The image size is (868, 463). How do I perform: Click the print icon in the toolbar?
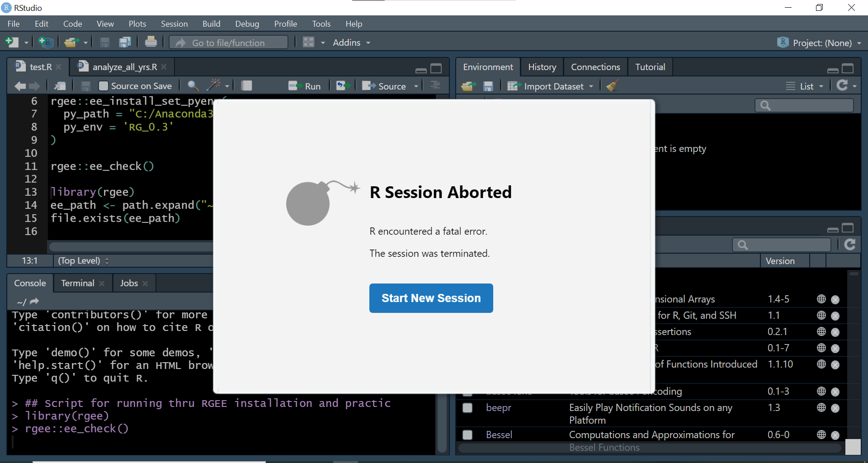[151, 42]
